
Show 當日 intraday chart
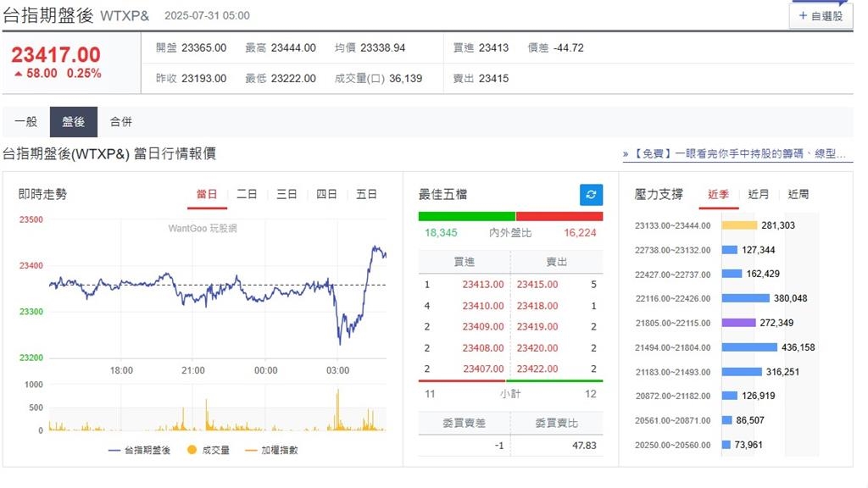pyautogui.click(x=207, y=194)
